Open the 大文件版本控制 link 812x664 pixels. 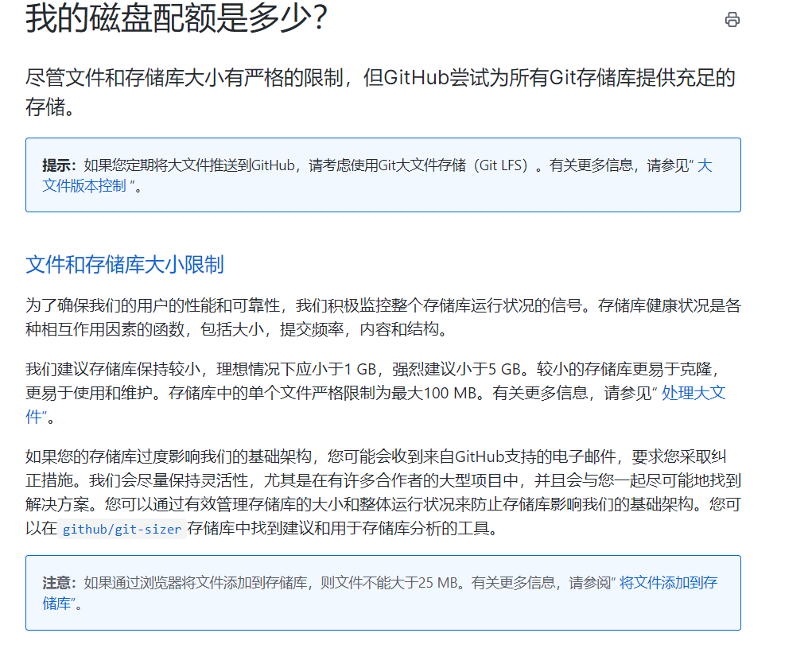(84, 185)
